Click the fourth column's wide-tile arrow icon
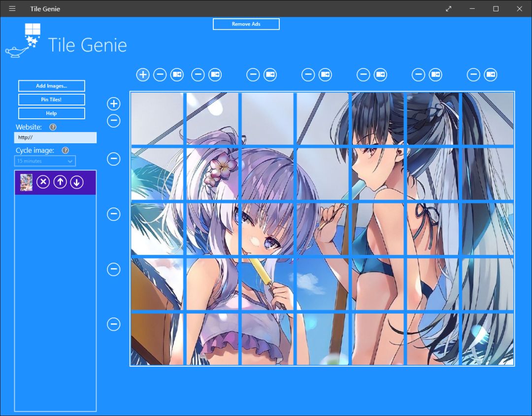 [326, 74]
